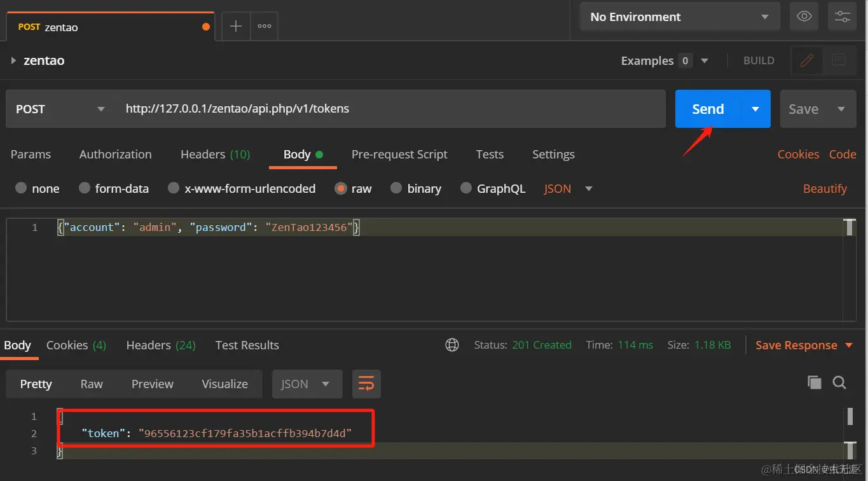This screenshot has width=868, height=481.
Task: Open manage environments settings icon
Action: coord(842,17)
